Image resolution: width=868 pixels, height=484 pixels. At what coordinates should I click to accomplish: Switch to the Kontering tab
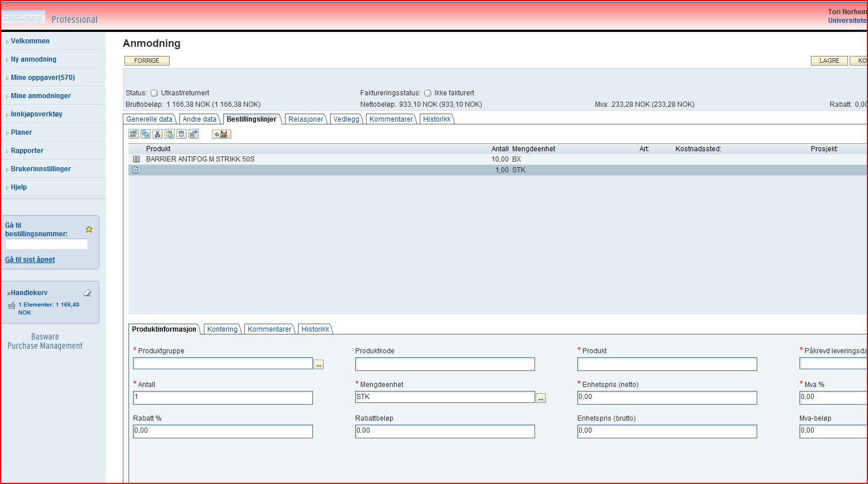[223, 329]
